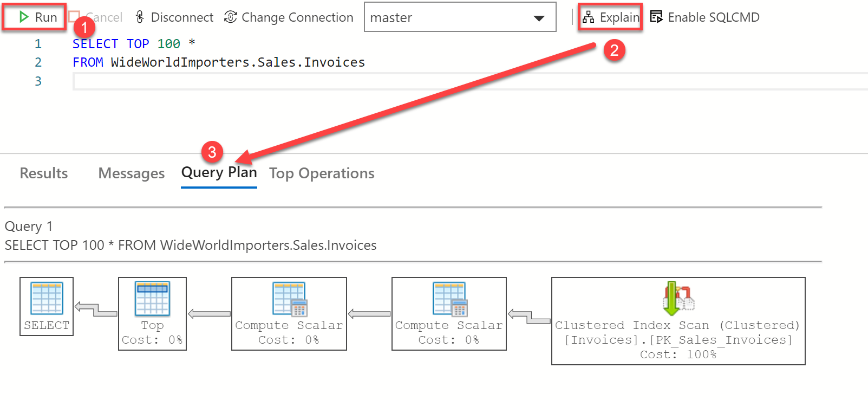Open the master database dropdown
The width and height of the screenshot is (868, 400).
(x=460, y=17)
